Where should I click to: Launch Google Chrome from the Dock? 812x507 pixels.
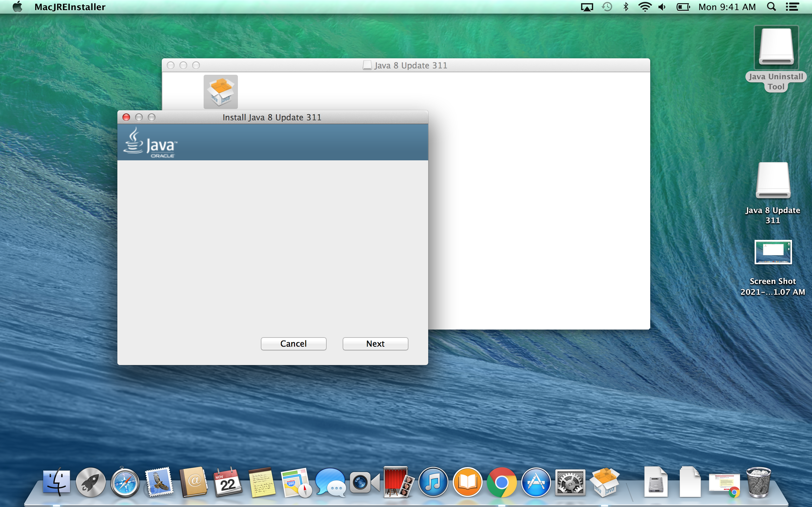pos(501,483)
